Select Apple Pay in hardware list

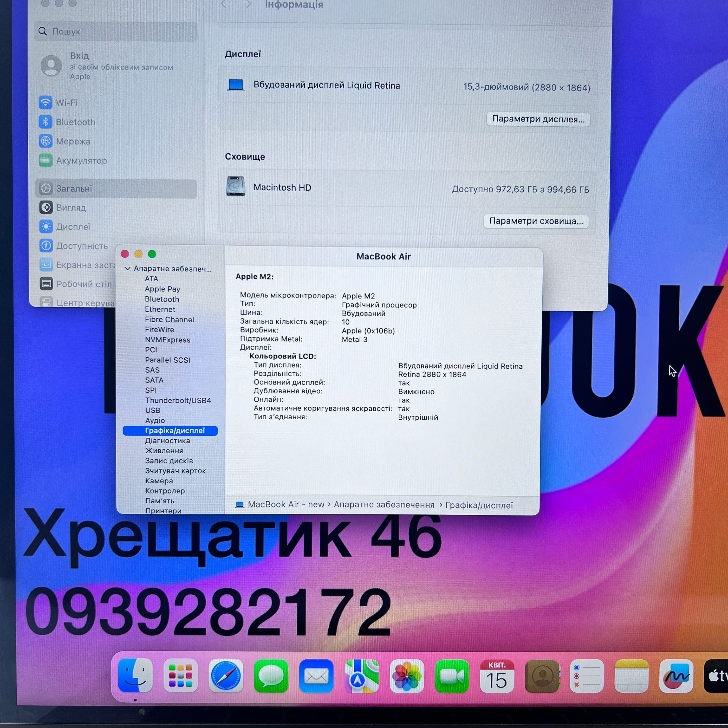click(x=162, y=289)
